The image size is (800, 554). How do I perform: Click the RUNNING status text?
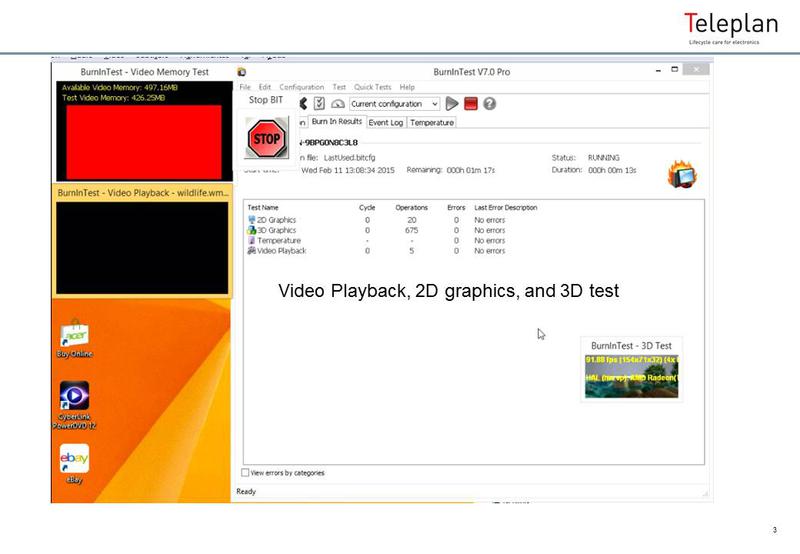[x=604, y=158]
